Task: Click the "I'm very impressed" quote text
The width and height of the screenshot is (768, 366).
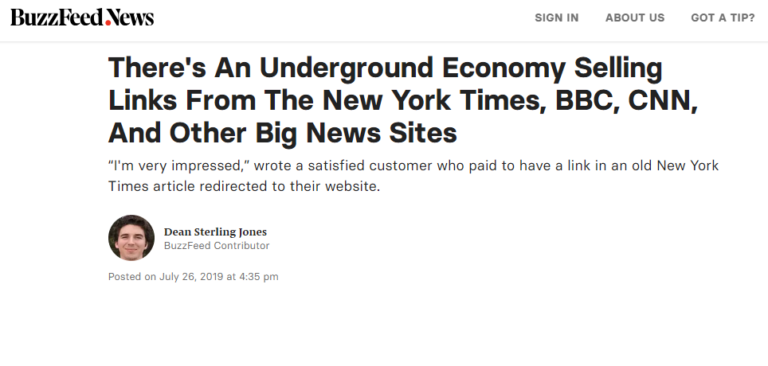Action: coord(179,166)
